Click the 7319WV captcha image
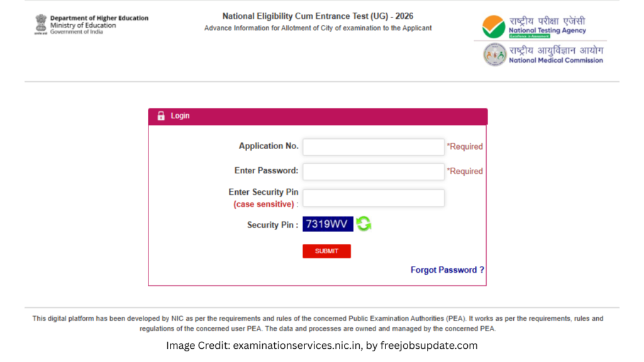 (328, 224)
